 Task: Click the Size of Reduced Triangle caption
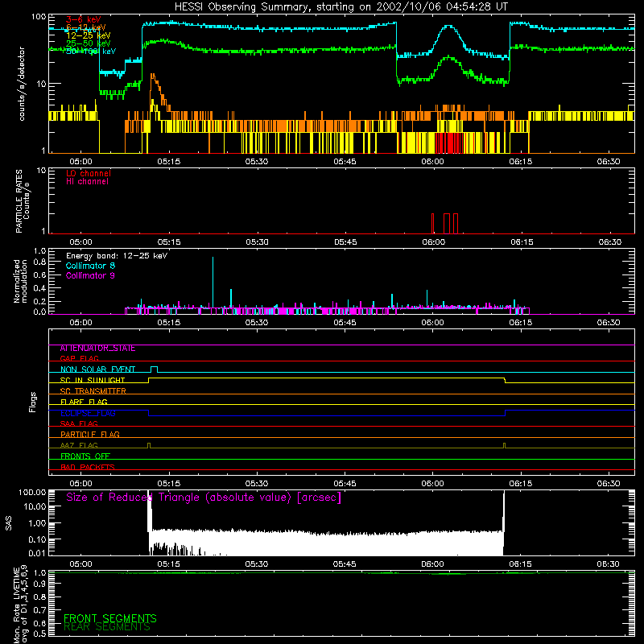(204, 497)
